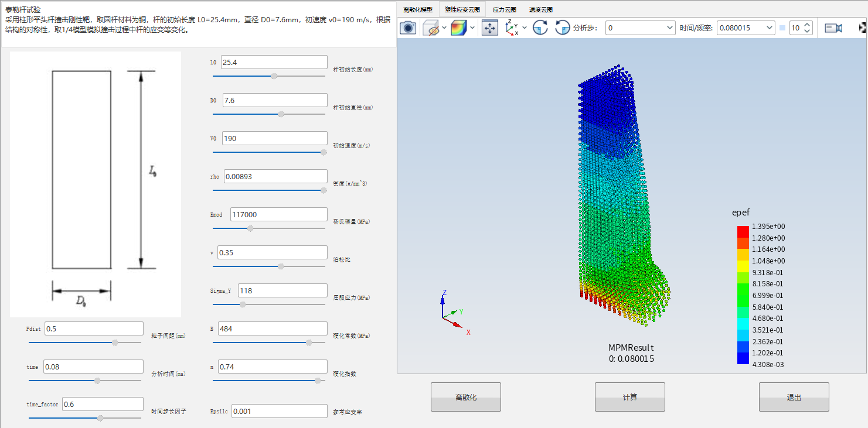Switch to the 应力云图 tab
Viewport: 868px width, 428px height.
point(504,10)
